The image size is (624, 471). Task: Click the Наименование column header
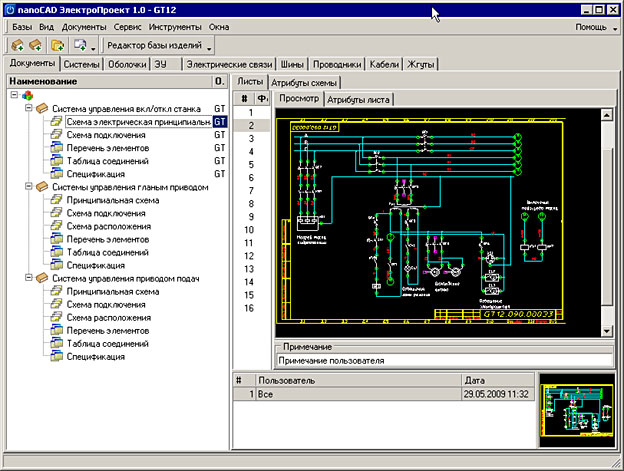[109, 81]
